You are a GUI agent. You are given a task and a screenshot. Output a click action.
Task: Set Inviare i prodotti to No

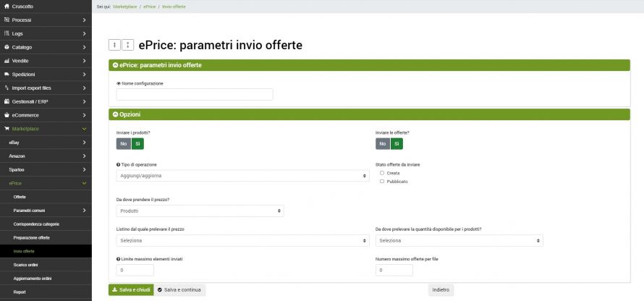coord(123,144)
